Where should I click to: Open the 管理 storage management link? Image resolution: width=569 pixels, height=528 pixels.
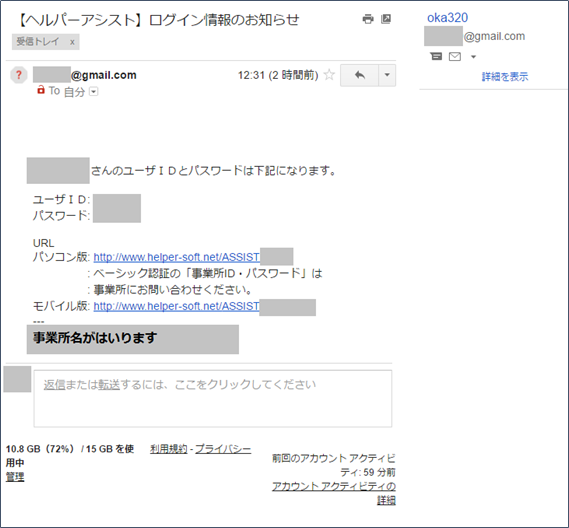click(x=15, y=477)
